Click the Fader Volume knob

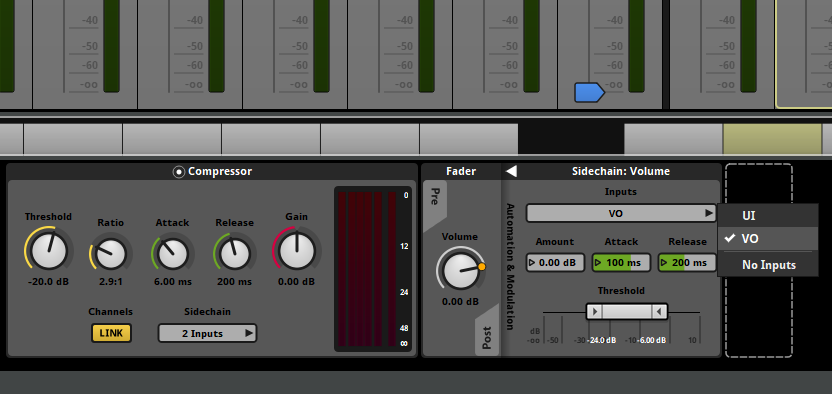pos(460,270)
